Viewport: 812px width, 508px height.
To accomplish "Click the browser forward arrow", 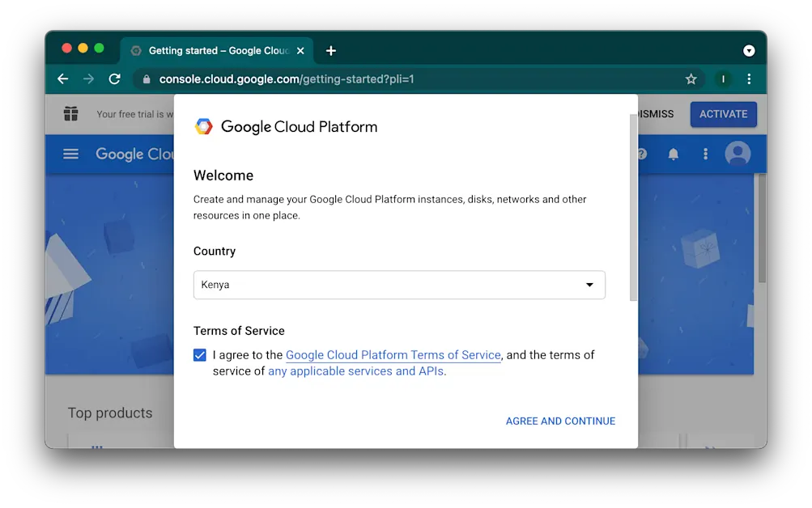I will coord(88,79).
